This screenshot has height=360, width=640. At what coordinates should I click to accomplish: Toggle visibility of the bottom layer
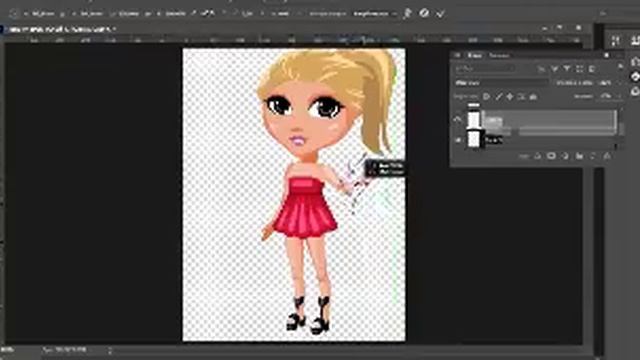[x=458, y=140]
